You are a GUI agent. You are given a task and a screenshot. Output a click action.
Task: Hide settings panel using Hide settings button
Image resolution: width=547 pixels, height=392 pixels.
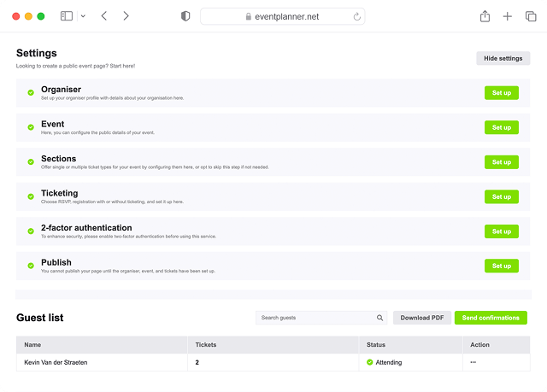click(x=503, y=58)
